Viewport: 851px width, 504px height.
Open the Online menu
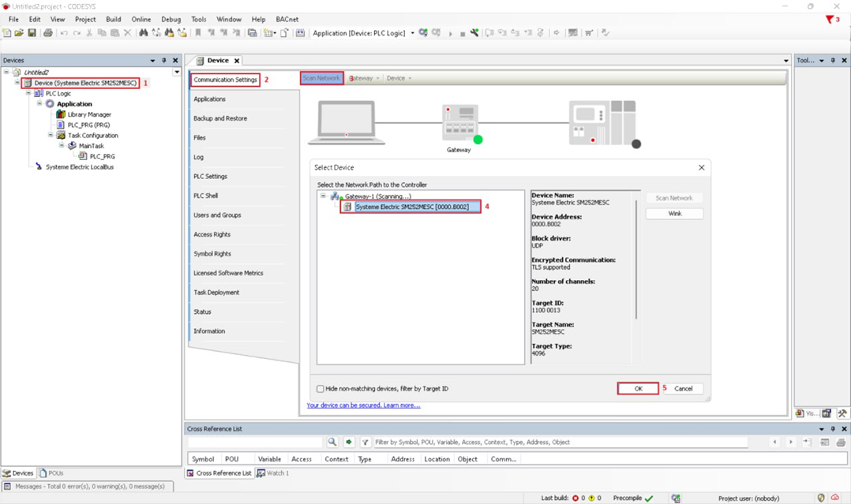(141, 19)
